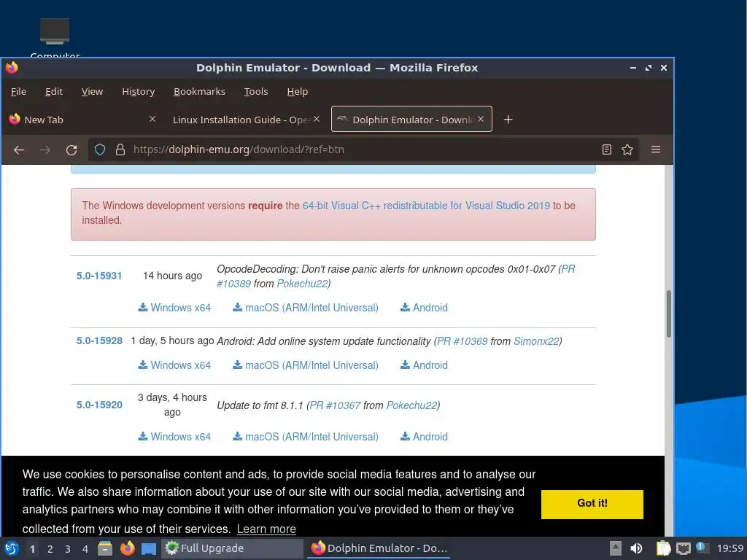Open the Bookmarks menu
Viewport: 747px width, 560px height.
tap(199, 91)
